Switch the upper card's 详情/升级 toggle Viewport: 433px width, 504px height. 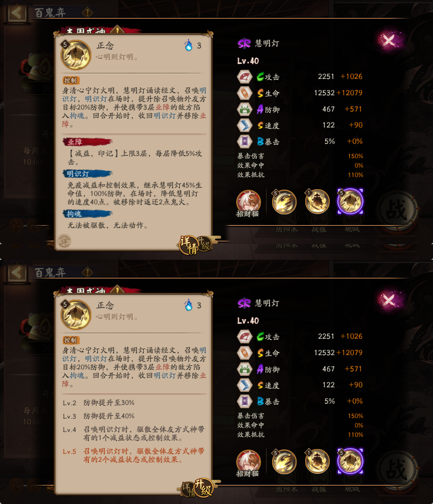(196, 245)
